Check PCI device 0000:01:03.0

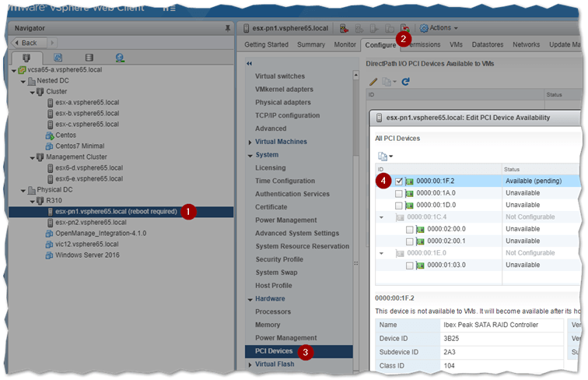coord(409,266)
